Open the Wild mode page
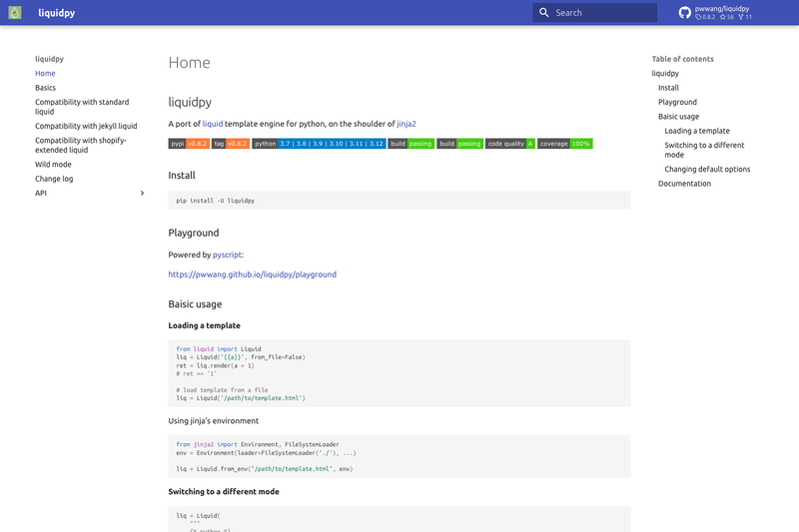Image resolution: width=799 pixels, height=532 pixels. pyautogui.click(x=53, y=165)
